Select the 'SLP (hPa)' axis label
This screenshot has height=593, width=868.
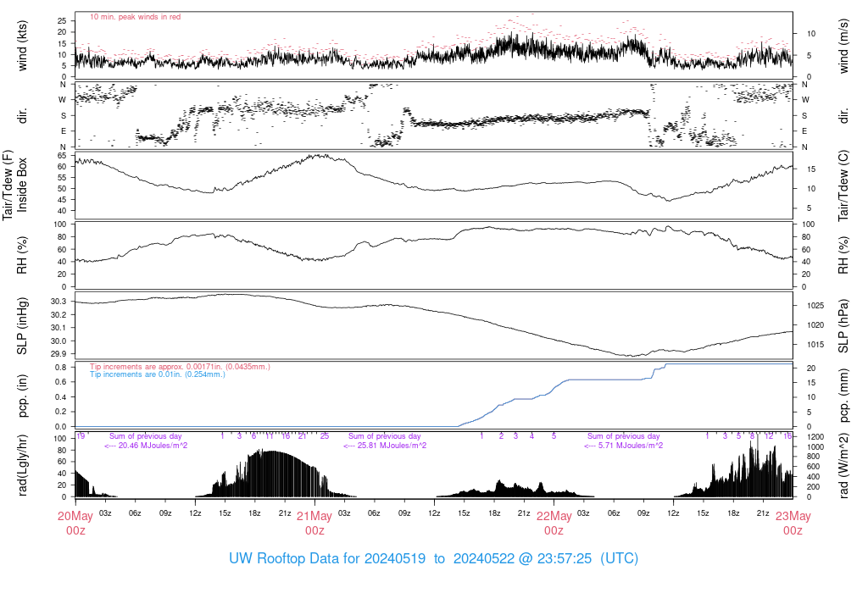843,326
